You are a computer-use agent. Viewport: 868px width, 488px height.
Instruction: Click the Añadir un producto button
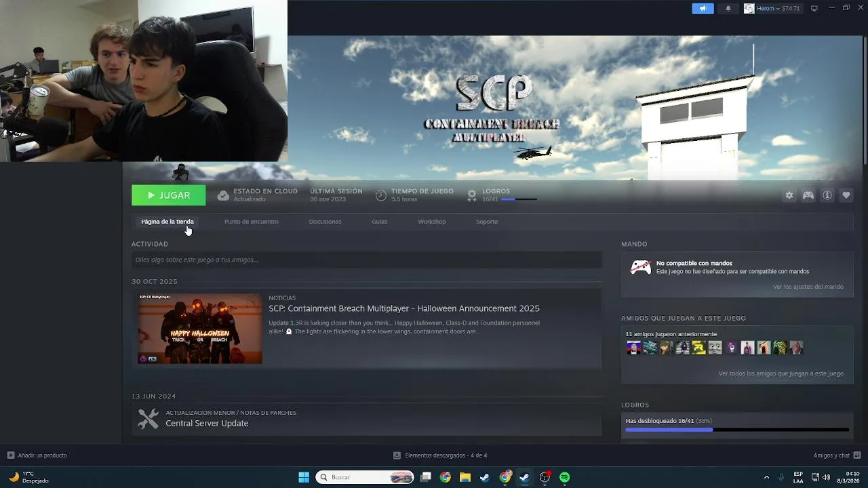(37, 455)
